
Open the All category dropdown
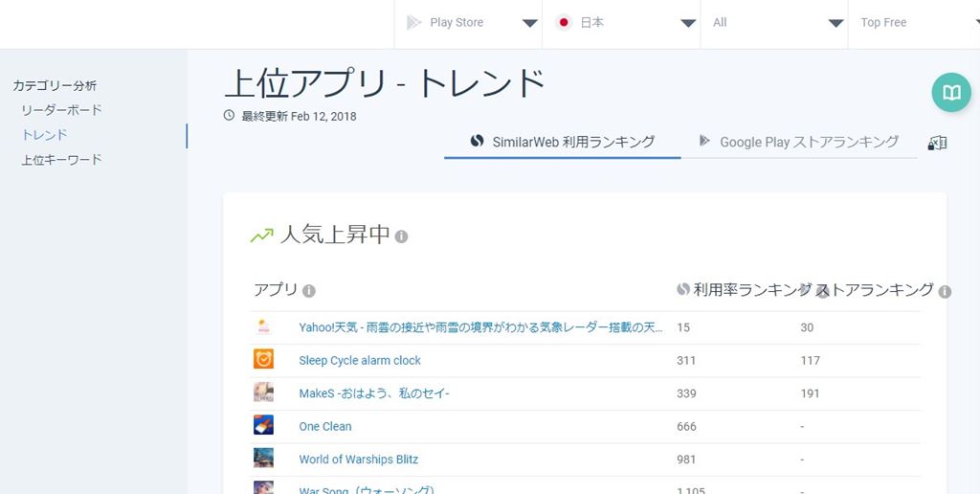click(773, 23)
